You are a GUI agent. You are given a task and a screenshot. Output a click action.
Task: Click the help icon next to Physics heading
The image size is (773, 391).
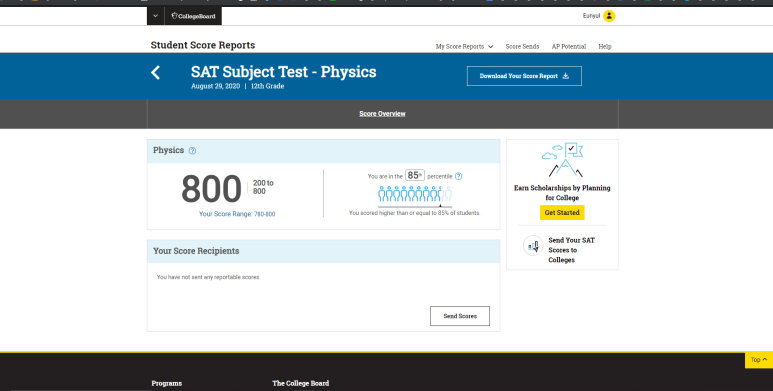click(192, 151)
